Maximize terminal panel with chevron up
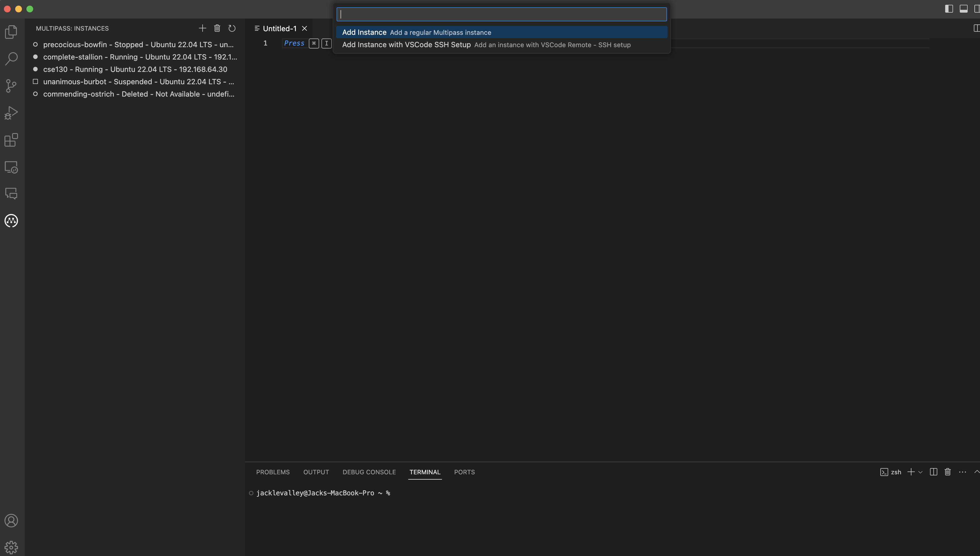 [976, 472]
